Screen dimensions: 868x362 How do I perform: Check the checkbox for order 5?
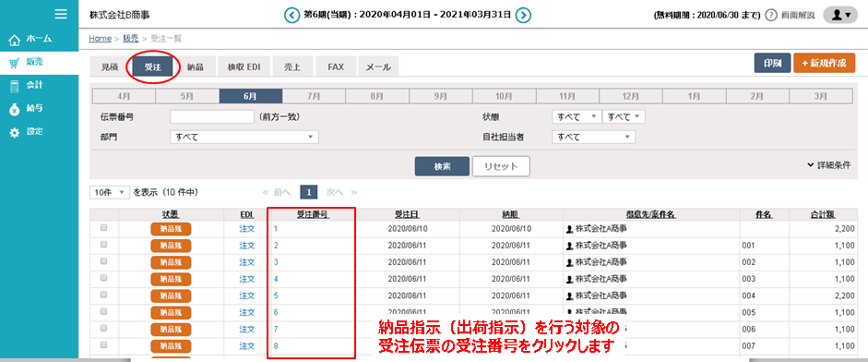103,295
